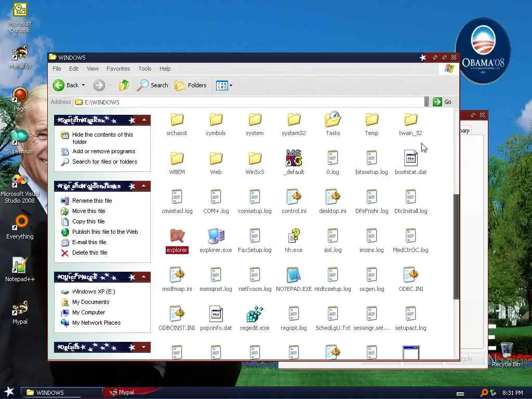The image size is (532, 399).
Task: Select the hh.exe help icon
Action: click(294, 236)
